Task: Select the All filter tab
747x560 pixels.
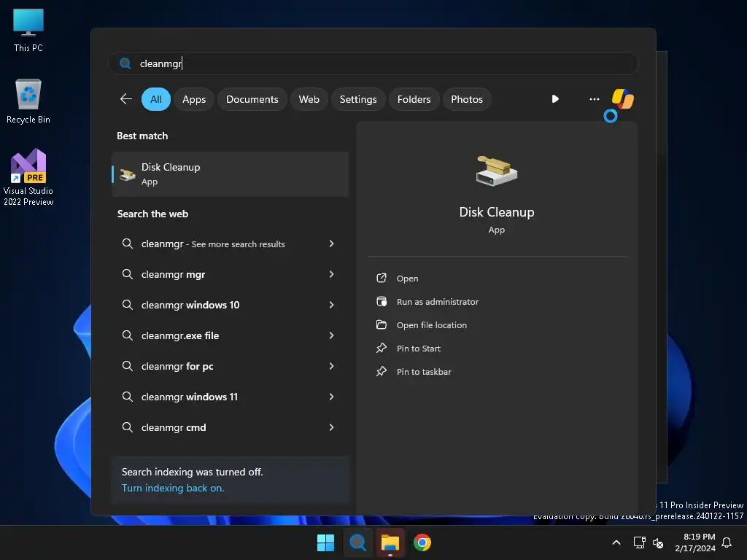Action: tap(156, 99)
